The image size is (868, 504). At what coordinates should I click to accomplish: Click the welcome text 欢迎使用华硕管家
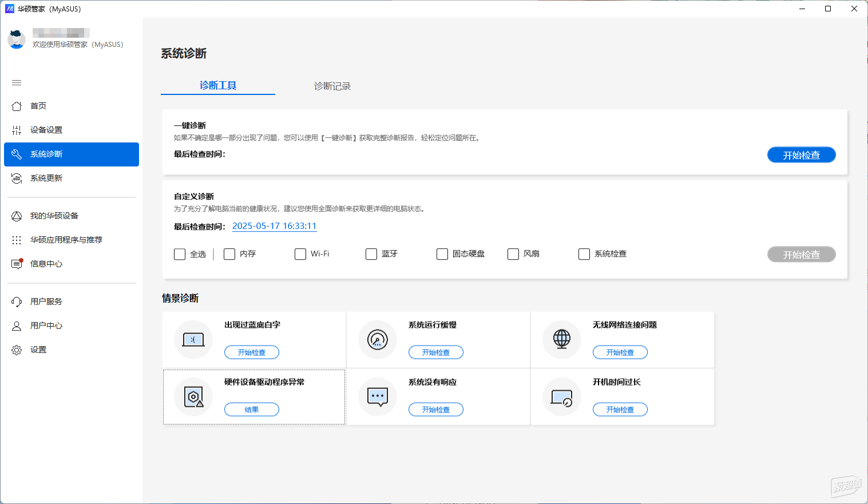(x=78, y=45)
